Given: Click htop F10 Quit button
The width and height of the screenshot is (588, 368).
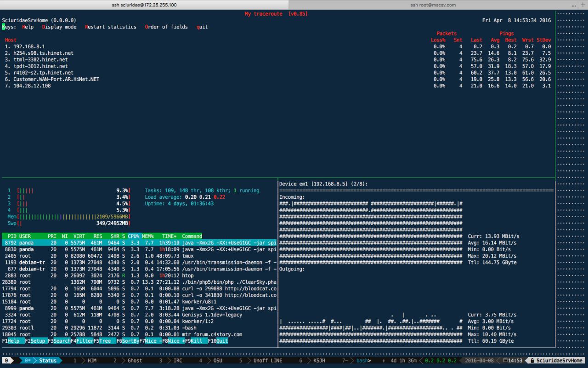Looking at the screenshot, I should click(x=218, y=341).
